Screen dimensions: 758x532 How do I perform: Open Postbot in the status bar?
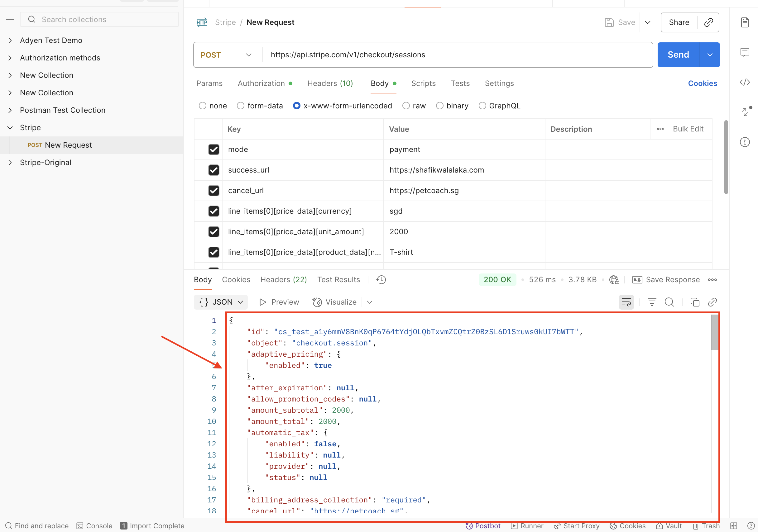click(x=483, y=526)
